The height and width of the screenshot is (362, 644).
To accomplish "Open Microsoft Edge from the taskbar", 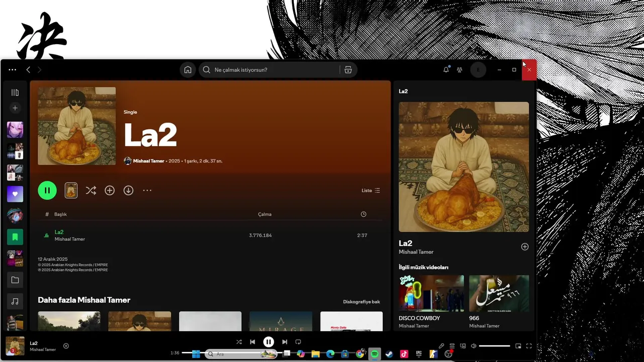I will [x=330, y=354].
